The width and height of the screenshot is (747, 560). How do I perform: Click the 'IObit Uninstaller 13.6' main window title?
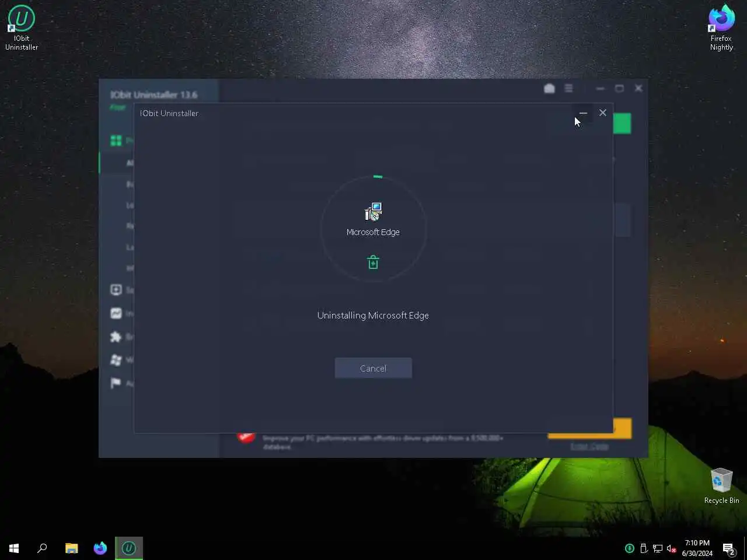click(x=154, y=94)
